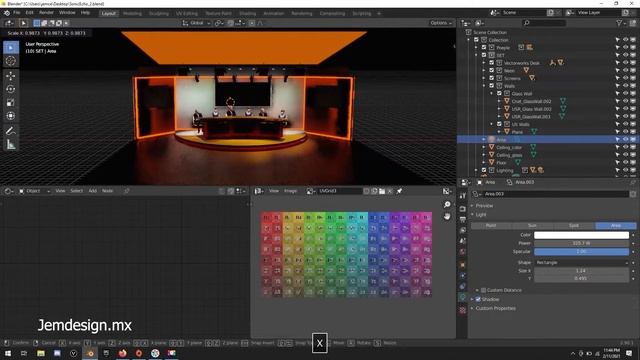The width and height of the screenshot is (640, 360).
Task: Select the Scale tool in viewport toolbar
Action: click(11, 102)
